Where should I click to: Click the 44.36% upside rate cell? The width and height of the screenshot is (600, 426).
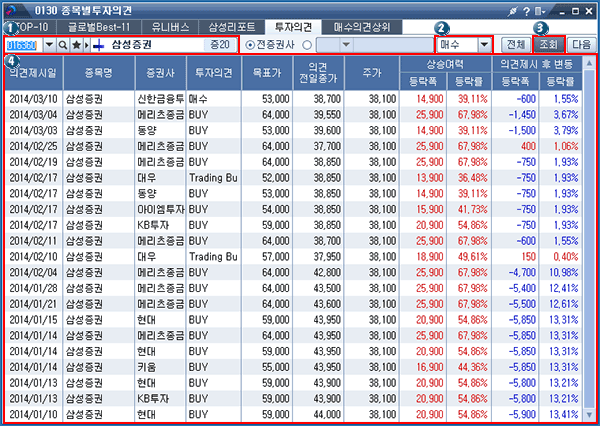click(x=469, y=367)
